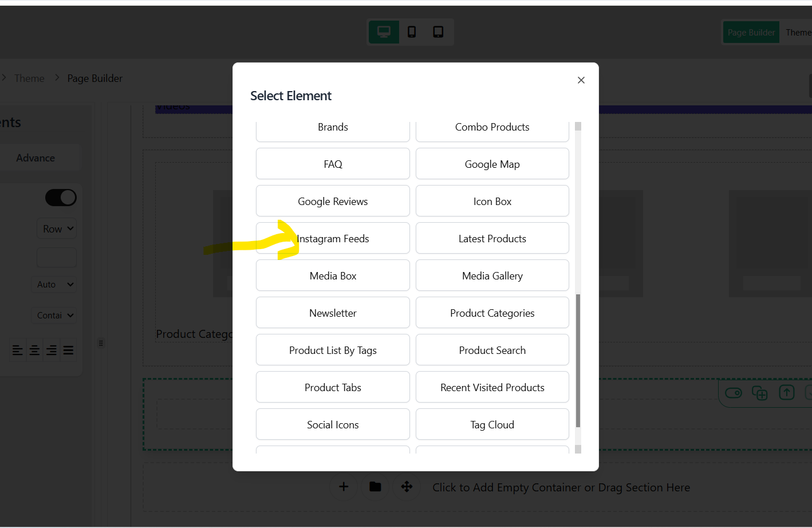Click the element list scrollbar thumb
The image size is (812, 528).
click(578, 361)
